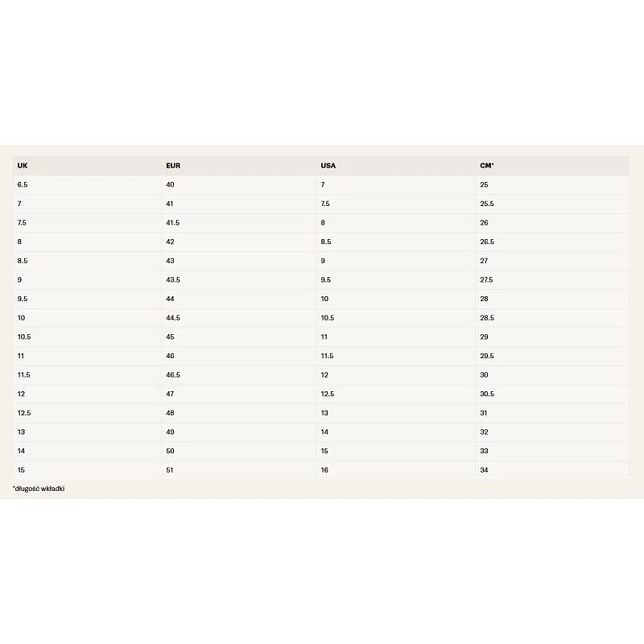The image size is (644, 644).
Task: Click the USA column header
Action: (328, 166)
